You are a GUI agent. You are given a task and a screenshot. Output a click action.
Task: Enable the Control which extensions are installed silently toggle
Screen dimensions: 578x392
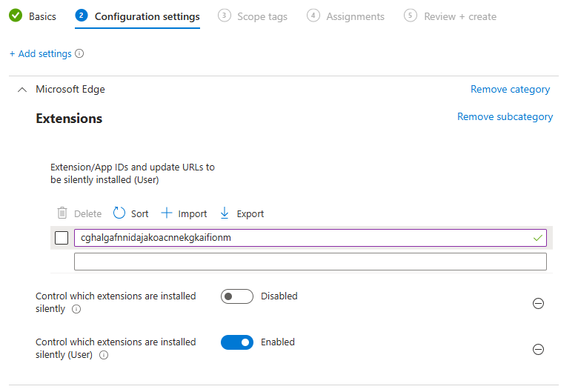[x=237, y=296]
